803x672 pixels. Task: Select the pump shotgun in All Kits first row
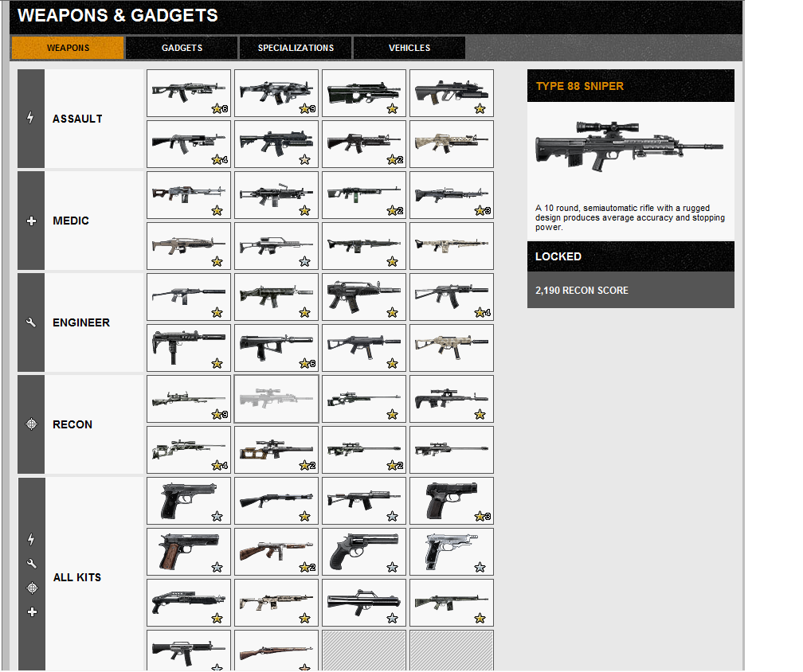276,501
